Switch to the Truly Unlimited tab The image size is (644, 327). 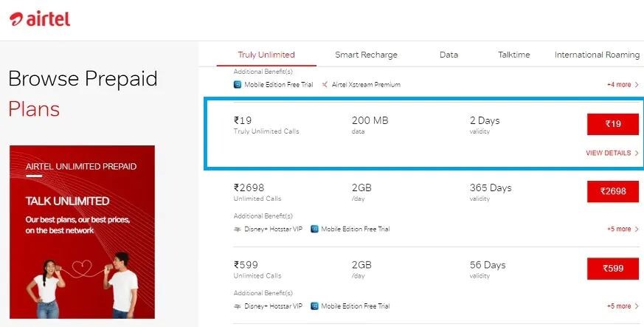[266, 55]
